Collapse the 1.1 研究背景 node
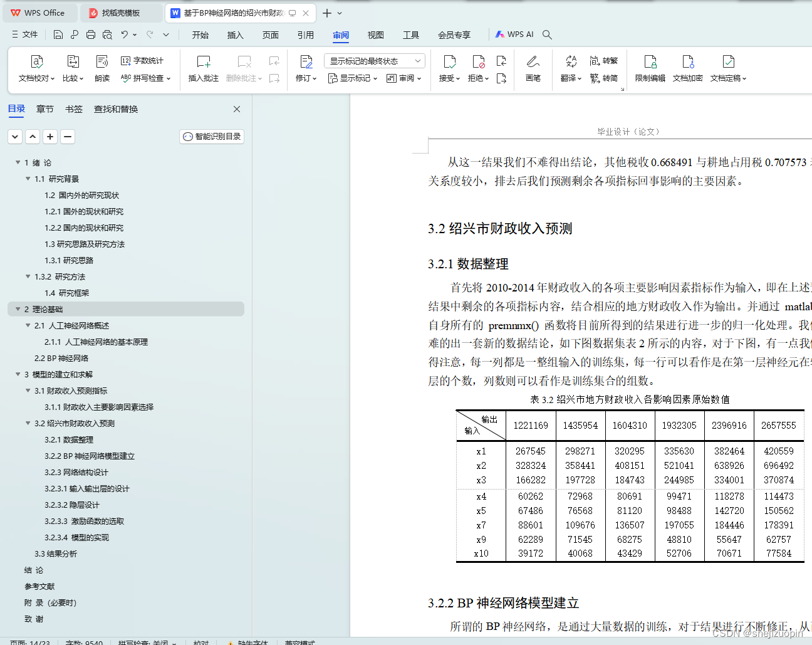Image resolution: width=812 pixels, height=645 pixels. (28, 179)
